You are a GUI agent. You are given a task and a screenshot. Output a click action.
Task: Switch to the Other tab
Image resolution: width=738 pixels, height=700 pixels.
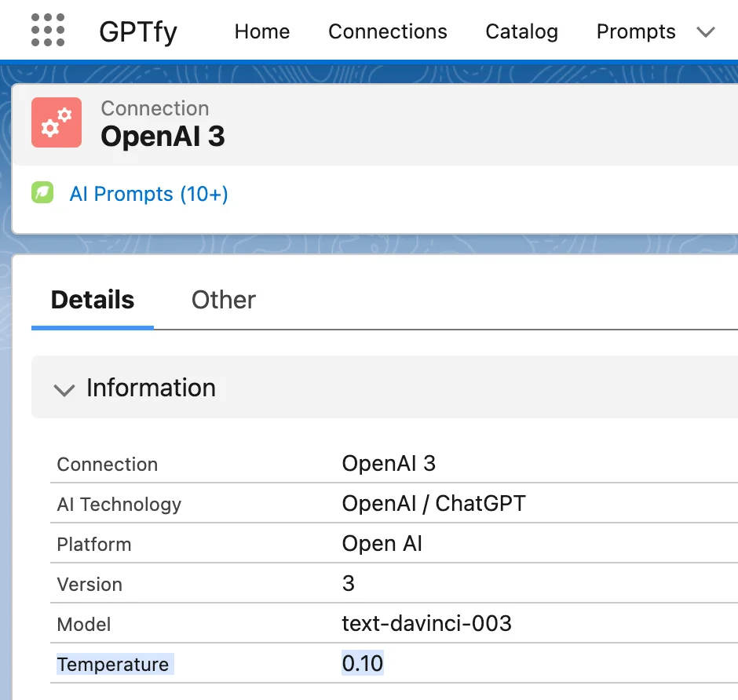224,300
